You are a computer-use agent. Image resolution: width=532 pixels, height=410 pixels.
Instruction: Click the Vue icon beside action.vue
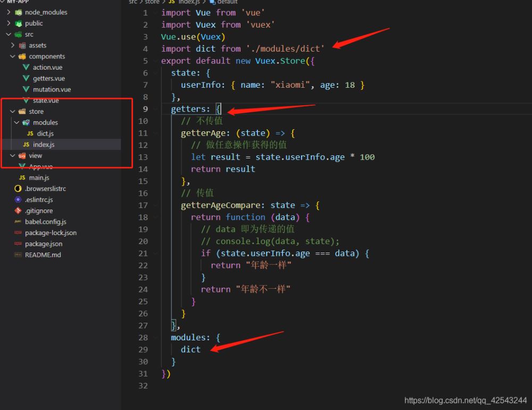tap(26, 68)
